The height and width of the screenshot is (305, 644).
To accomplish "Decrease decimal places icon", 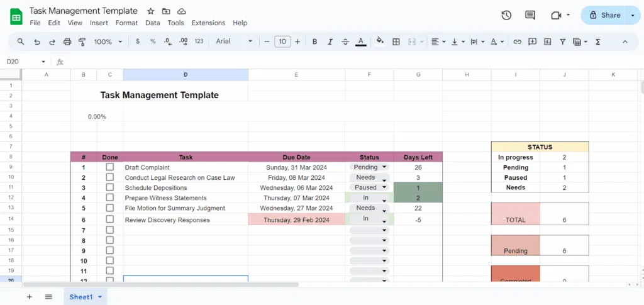I will coord(167,42).
